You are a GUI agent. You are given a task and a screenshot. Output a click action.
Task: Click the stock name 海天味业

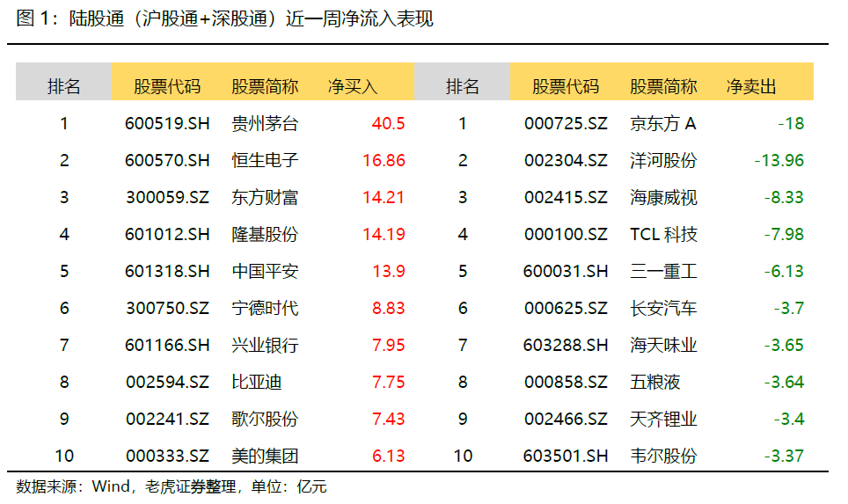pos(663,345)
